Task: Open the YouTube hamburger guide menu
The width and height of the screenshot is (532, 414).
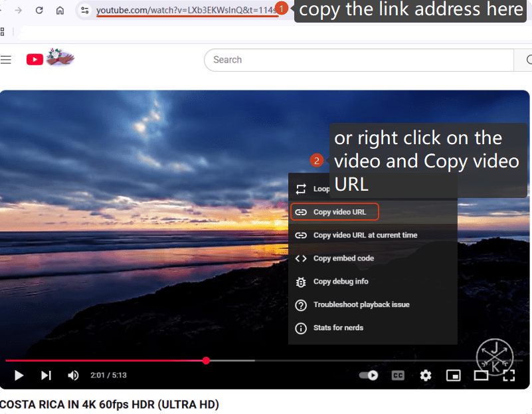Action: coord(6,60)
